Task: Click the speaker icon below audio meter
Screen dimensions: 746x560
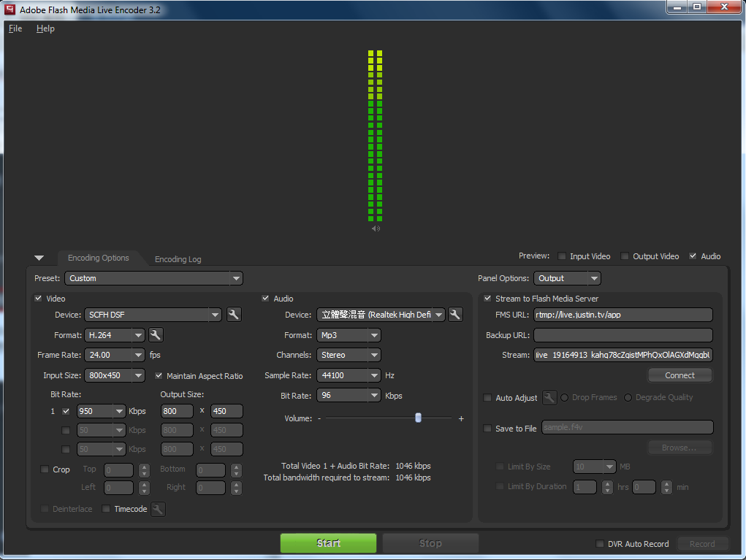Action: (x=376, y=229)
